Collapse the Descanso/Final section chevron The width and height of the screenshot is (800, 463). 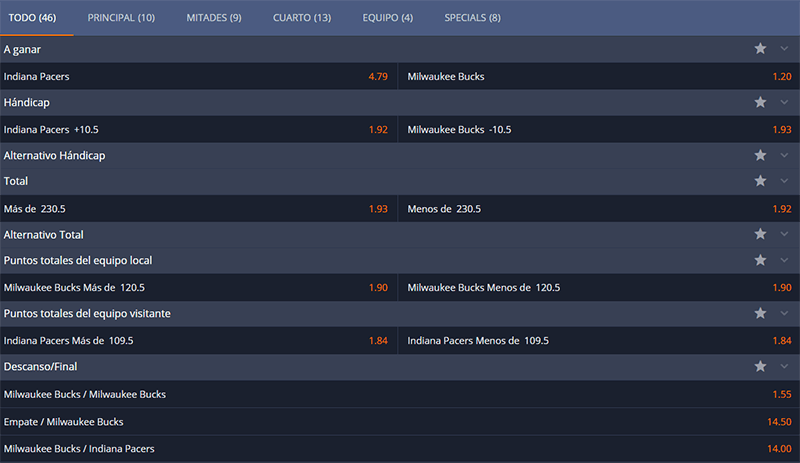tap(784, 366)
